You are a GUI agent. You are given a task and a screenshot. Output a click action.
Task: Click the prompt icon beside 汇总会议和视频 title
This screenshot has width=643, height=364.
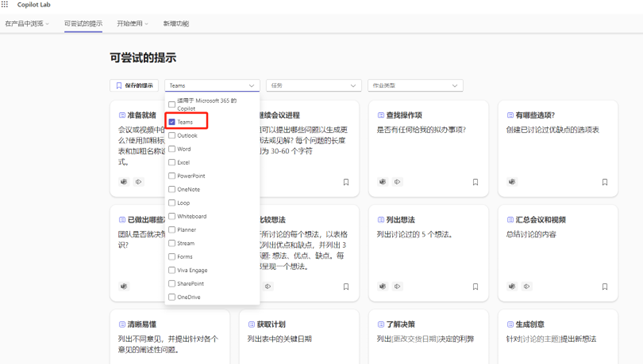tap(510, 220)
